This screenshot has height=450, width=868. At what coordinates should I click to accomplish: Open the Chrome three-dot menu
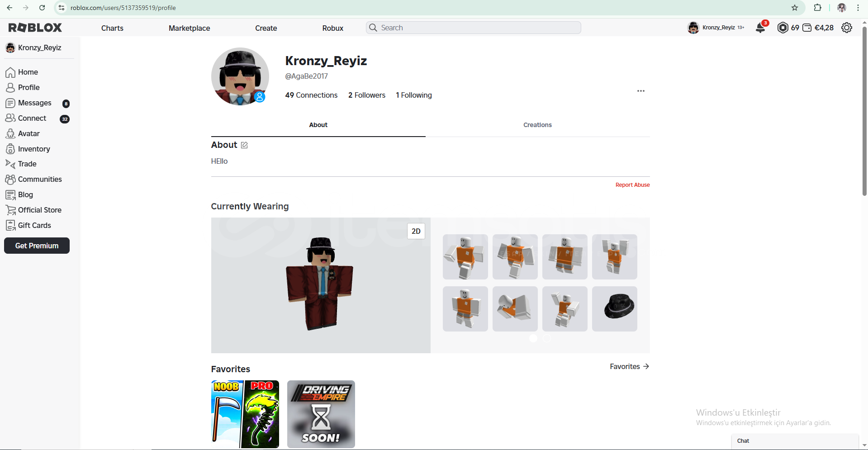tap(858, 8)
